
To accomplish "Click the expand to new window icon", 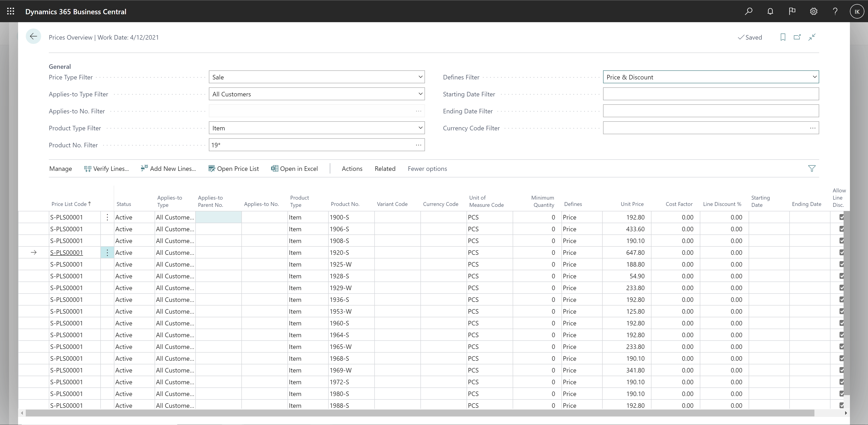I will pos(797,37).
